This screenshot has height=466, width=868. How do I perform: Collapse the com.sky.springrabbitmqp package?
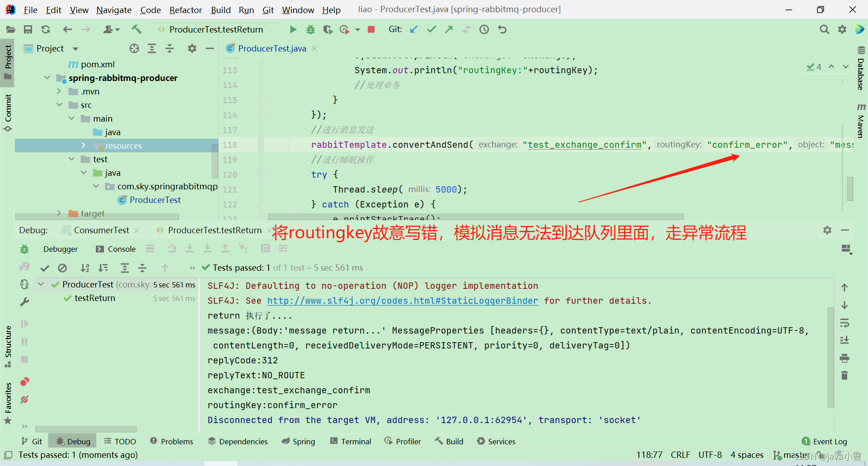(x=96, y=186)
